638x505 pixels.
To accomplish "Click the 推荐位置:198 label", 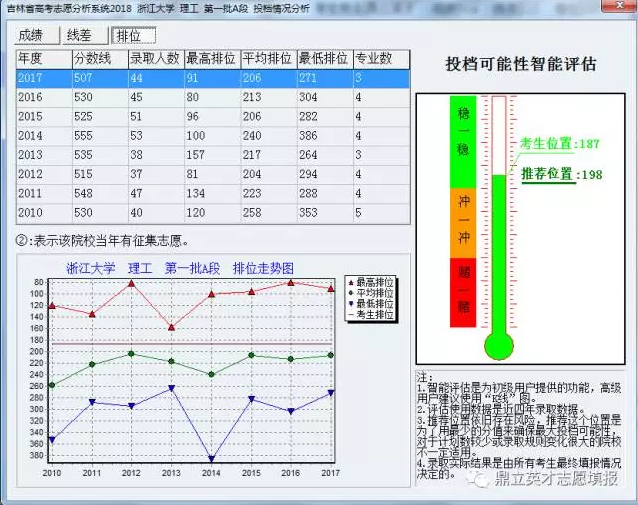I will [562, 175].
